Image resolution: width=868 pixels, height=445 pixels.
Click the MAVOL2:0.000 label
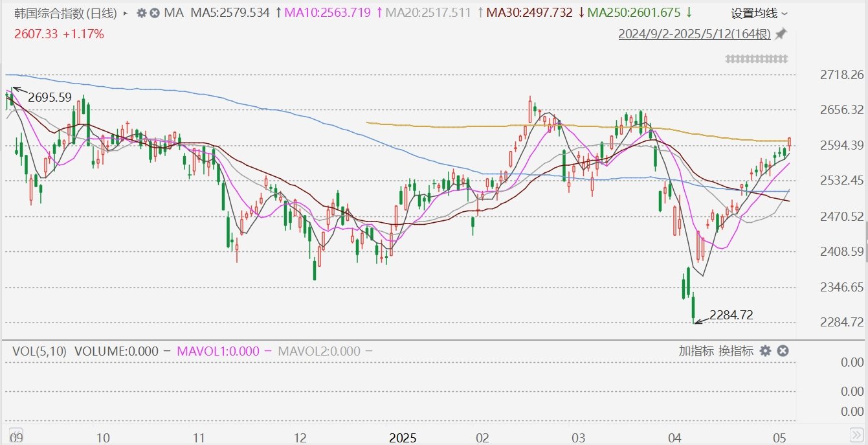(x=318, y=351)
